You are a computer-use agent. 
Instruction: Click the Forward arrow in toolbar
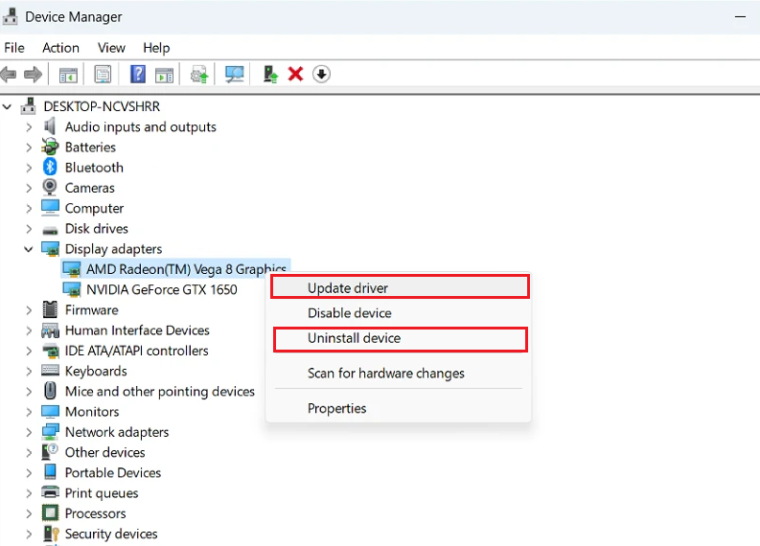[x=33, y=74]
